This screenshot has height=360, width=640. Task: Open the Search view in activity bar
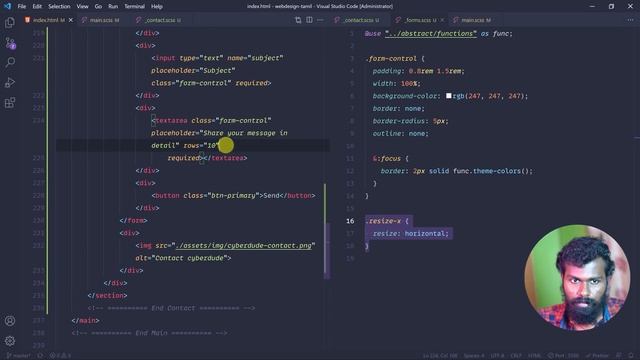click(x=10, y=62)
